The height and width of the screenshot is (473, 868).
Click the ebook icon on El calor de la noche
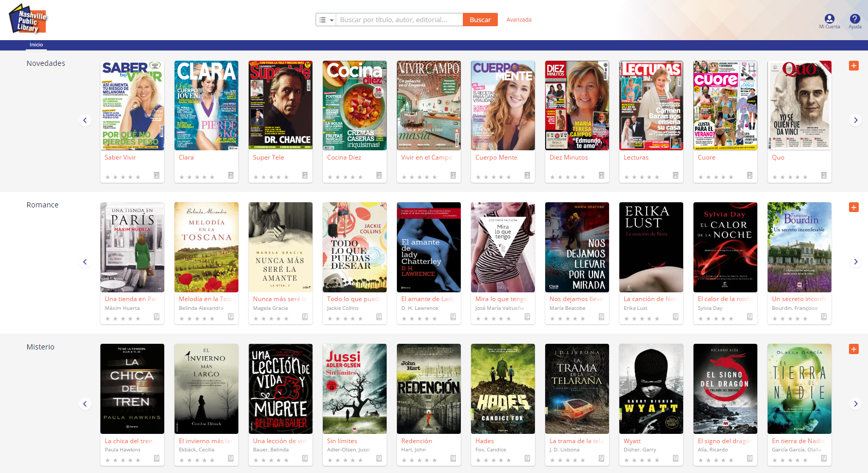click(x=750, y=317)
